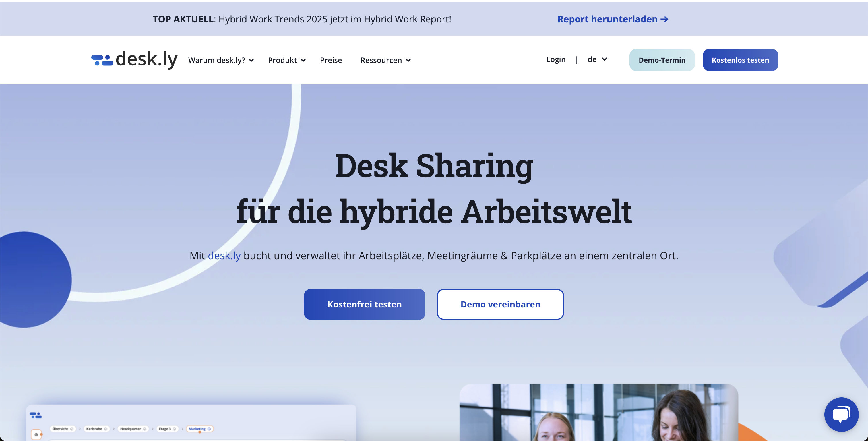Click the home icon in app preview
Screen dimensions: 868x441
point(36,434)
